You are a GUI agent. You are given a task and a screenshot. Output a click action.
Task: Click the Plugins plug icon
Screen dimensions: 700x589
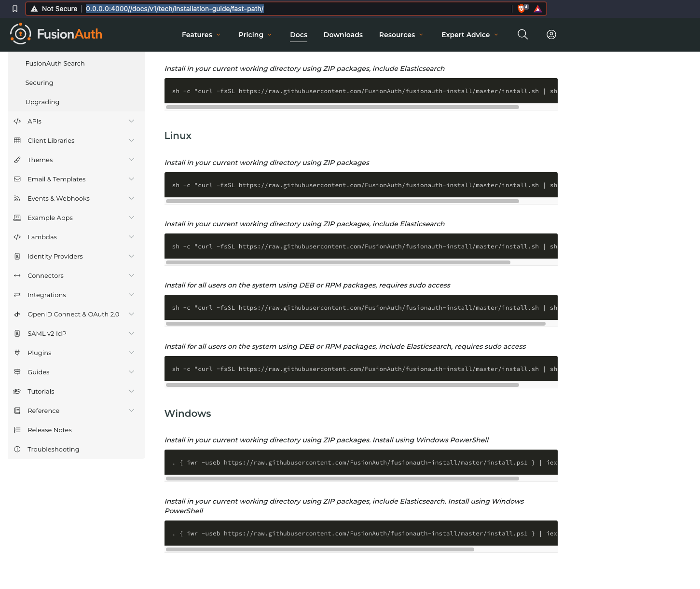tap(17, 353)
